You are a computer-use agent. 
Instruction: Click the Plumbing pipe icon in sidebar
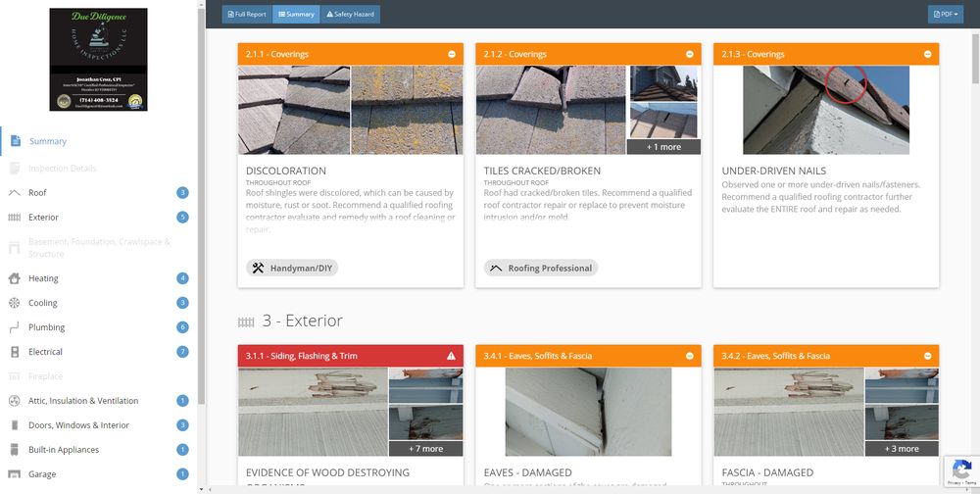pyautogui.click(x=15, y=327)
